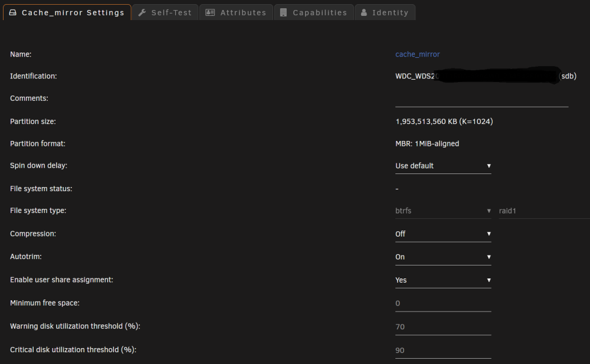Click the person icon on Identity tab

tap(364, 12)
